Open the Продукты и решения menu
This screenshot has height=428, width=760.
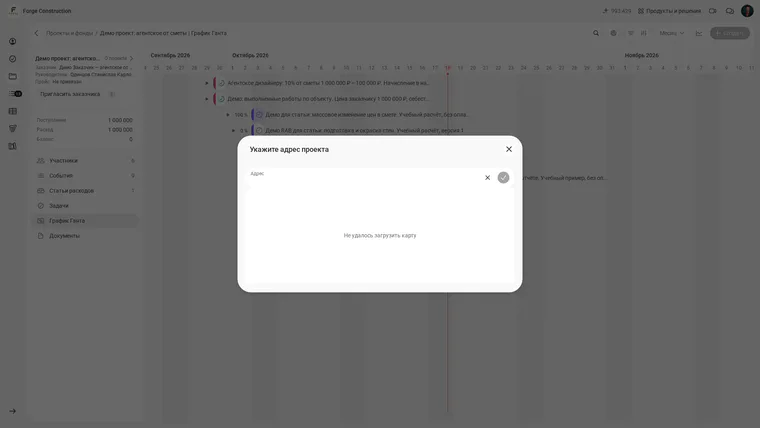point(669,11)
